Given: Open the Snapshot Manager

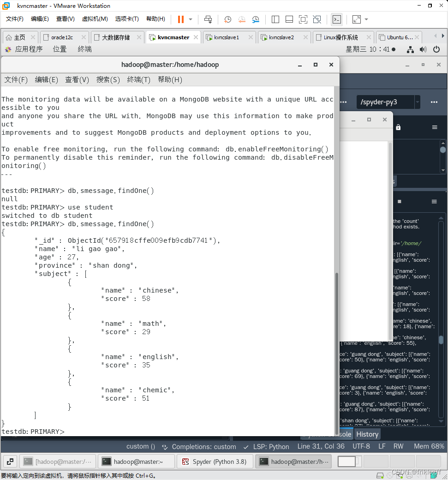Looking at the screenshot, I should click(x=255, y=19).
